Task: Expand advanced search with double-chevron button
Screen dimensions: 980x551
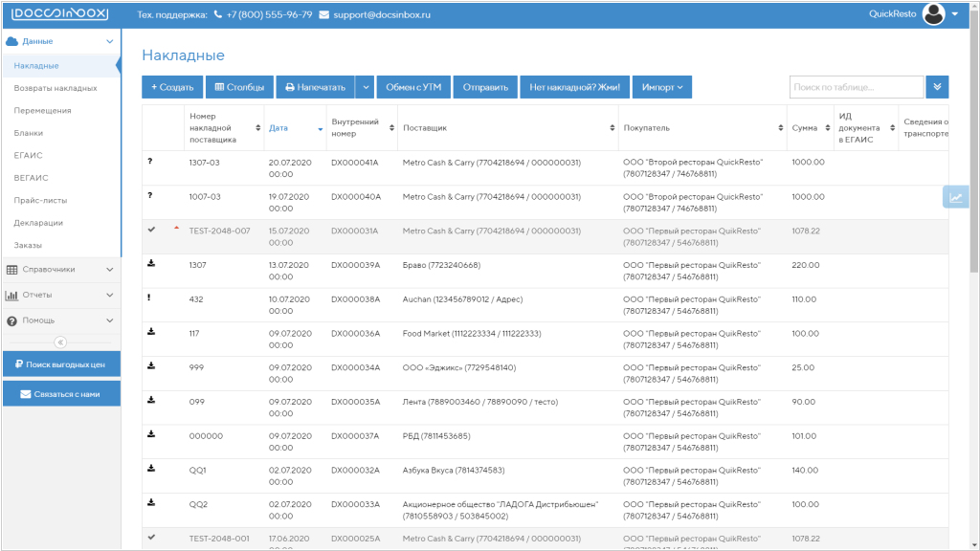Action: click(x=938, y=87)
